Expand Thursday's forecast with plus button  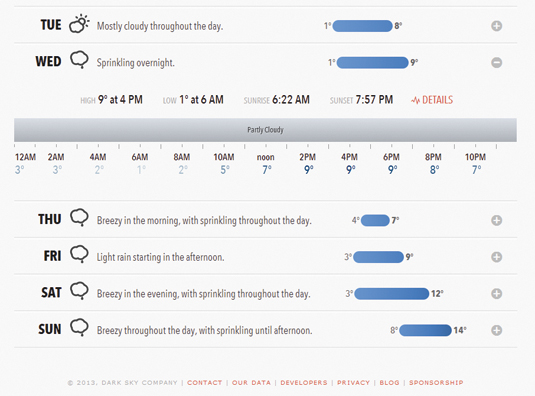tap(496, 220)
